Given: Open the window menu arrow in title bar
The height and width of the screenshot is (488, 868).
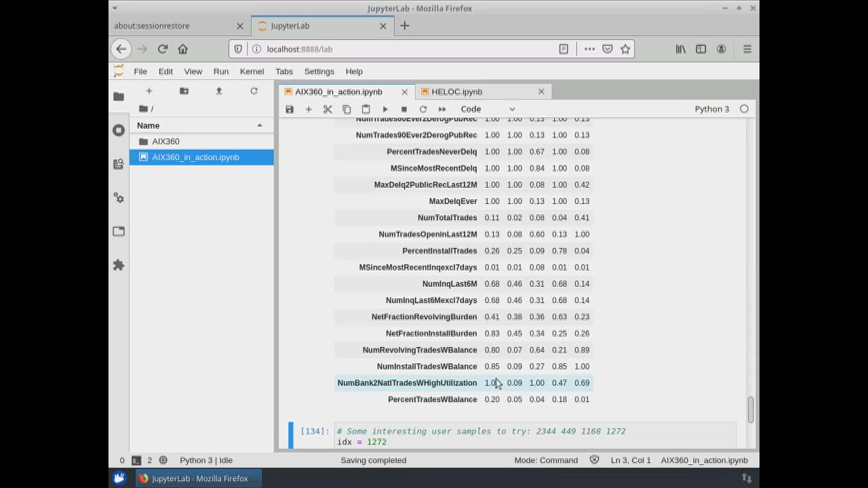Looking at the screenshot, I should point(115,8).
